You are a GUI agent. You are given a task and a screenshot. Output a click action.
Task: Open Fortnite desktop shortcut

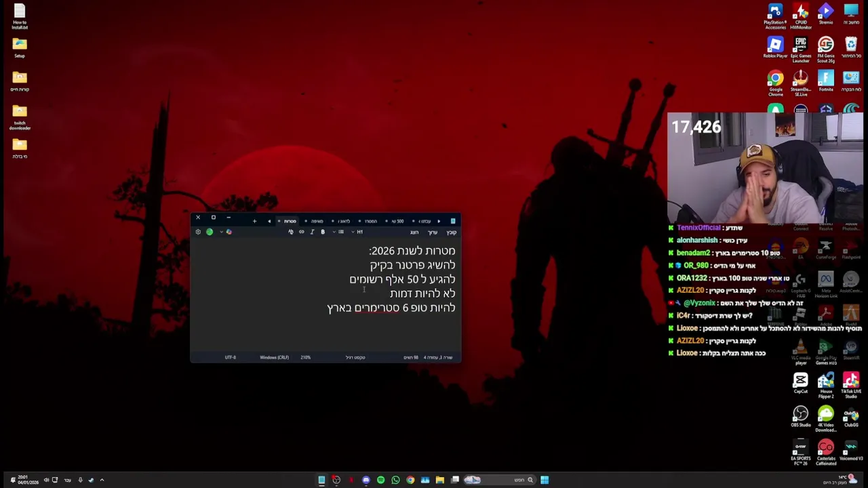[x=825, y=81]
